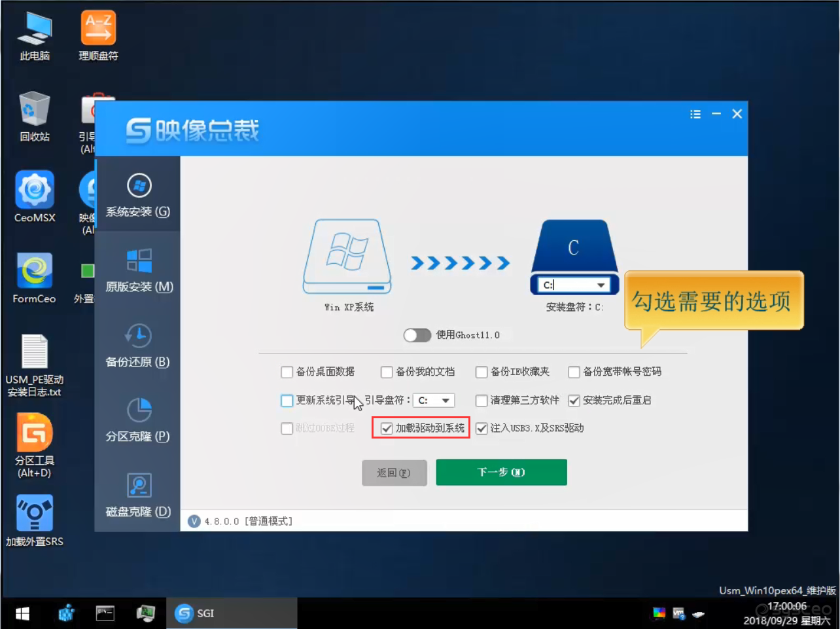Check 备份IE收藏夹 checkbox

pos(481,372)
